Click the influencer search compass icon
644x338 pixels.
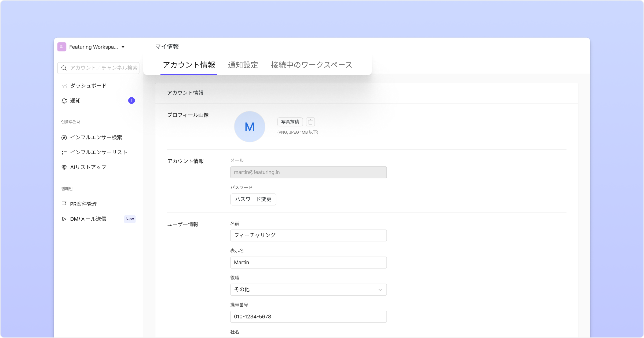coord(64,138)
